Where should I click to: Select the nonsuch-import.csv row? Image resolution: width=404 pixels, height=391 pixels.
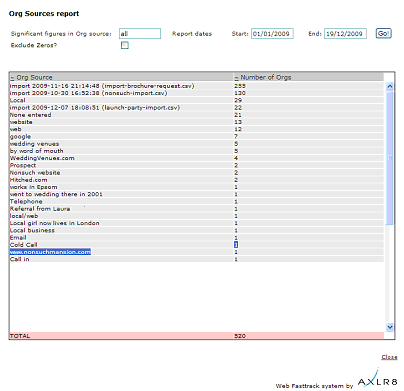tap(197, 93)
